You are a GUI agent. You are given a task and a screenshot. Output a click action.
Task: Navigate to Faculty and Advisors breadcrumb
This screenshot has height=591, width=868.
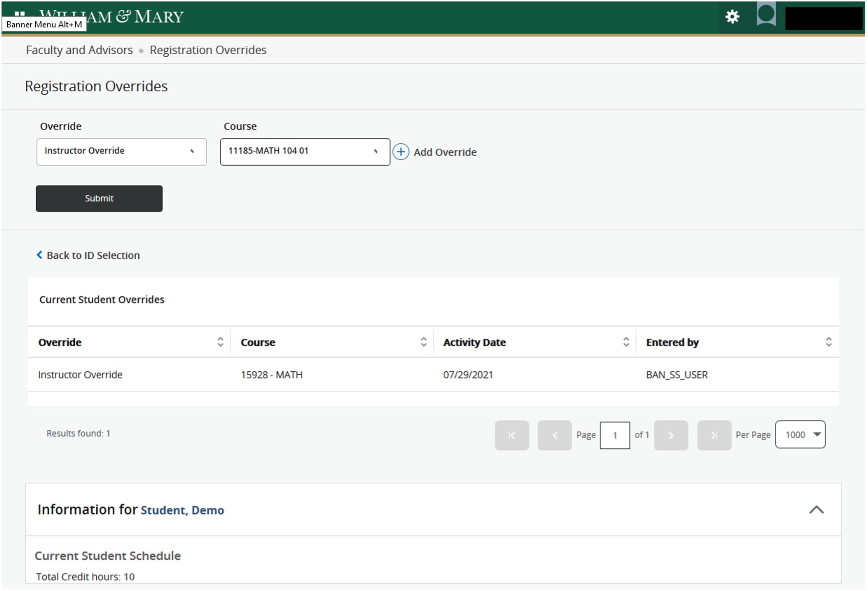(x=79, y=49)
